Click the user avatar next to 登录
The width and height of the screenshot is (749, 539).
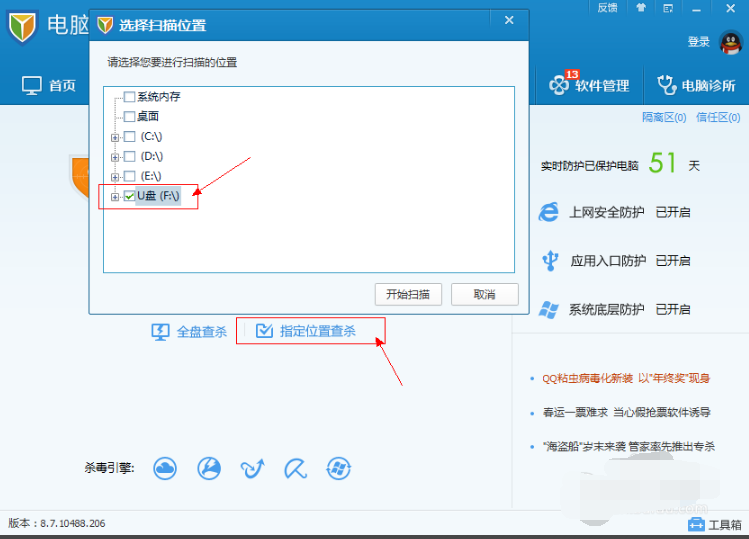pyautogui.click(x=729, y=41)
